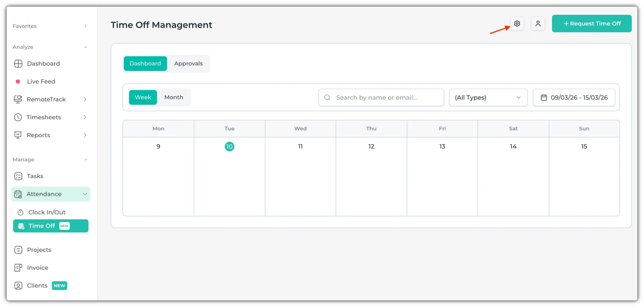Switch calendar to Month view
Screen dimensions: 644x307
(x=174, y=97)
